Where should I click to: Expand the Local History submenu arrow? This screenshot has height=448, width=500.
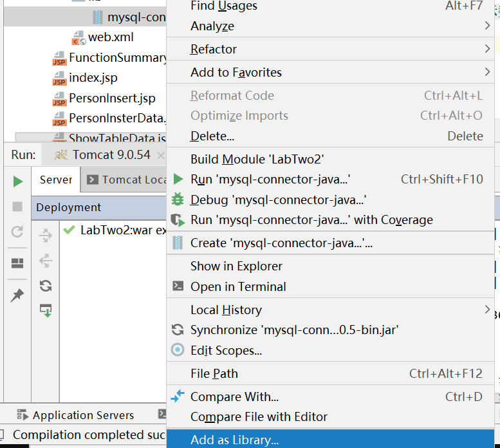[487, 310]
